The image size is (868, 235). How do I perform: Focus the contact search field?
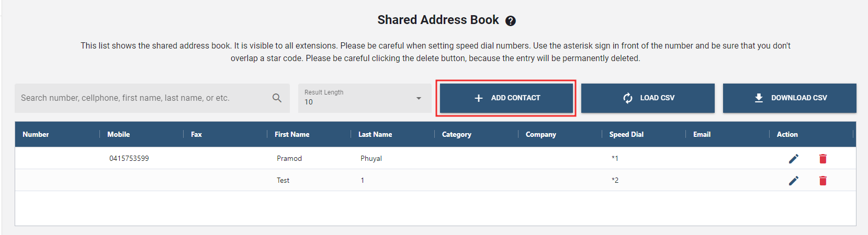point(141,98)
